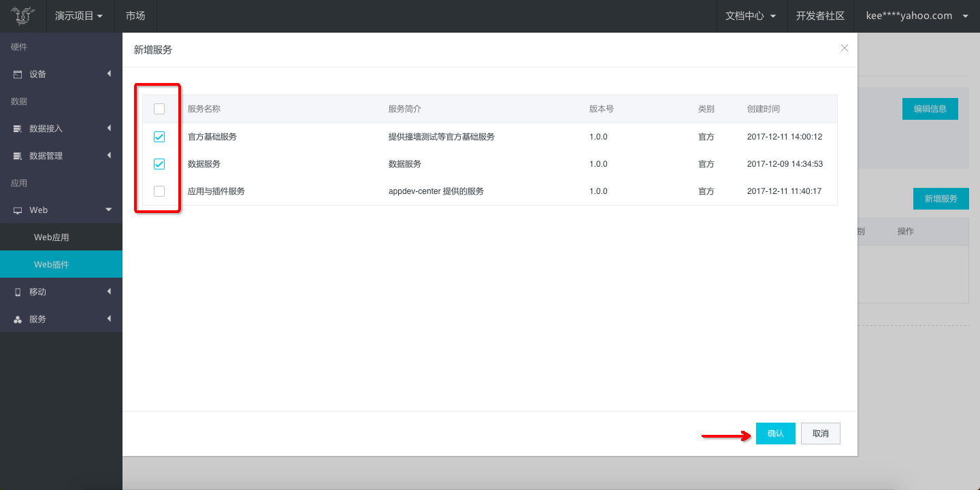Uncheck the 数据服务 row checkbox
This screenshot has height=490, width=980.
[x=159, y=164]
